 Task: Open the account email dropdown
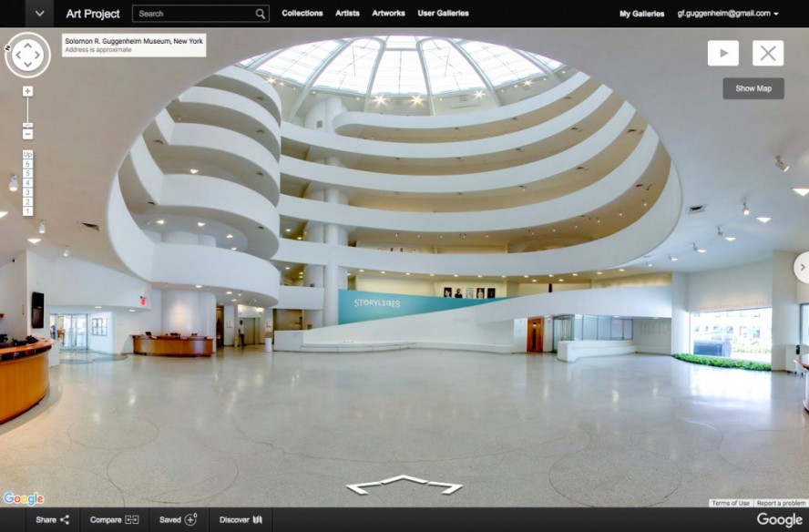[x=728, y=14]
